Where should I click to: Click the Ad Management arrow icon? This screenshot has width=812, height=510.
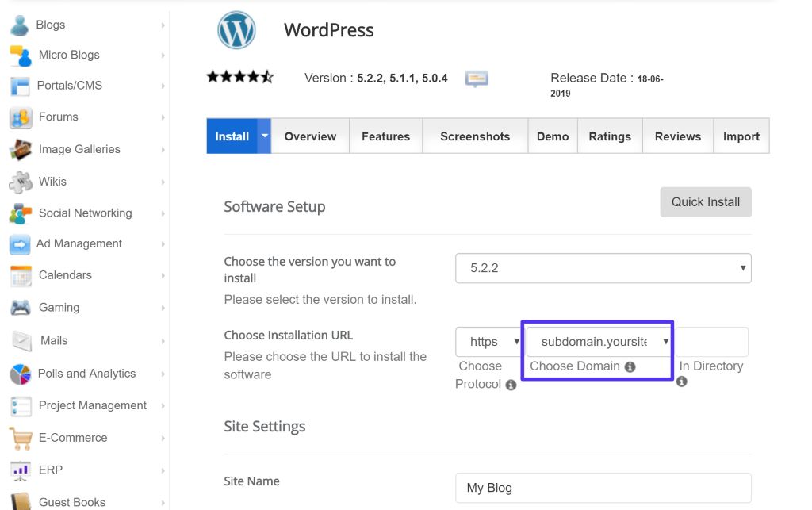click(x=20, y=244)
